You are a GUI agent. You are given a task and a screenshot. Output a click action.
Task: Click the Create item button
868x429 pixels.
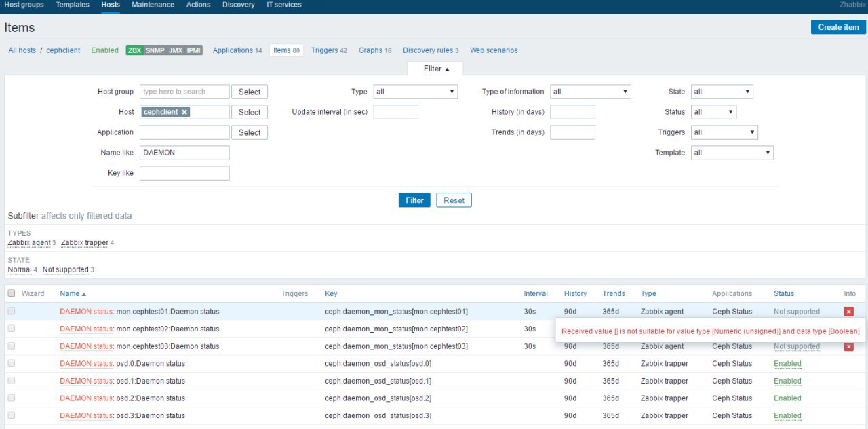(x=838, y=27)
